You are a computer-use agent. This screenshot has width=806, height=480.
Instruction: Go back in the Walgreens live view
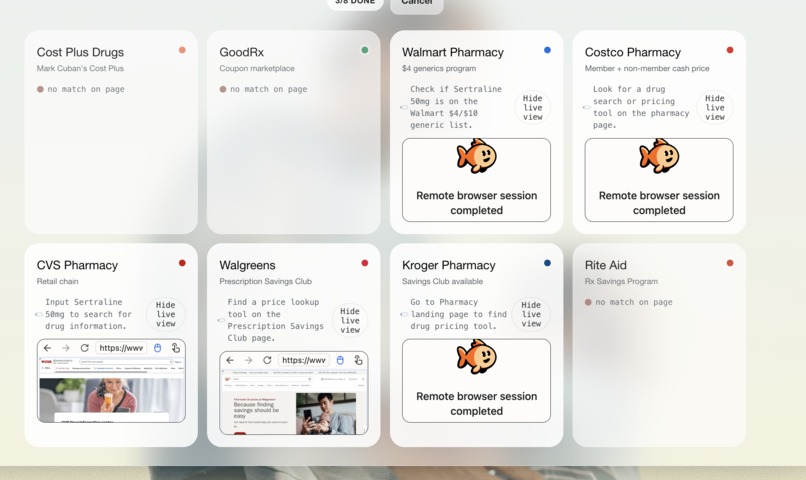pos(230,360)
